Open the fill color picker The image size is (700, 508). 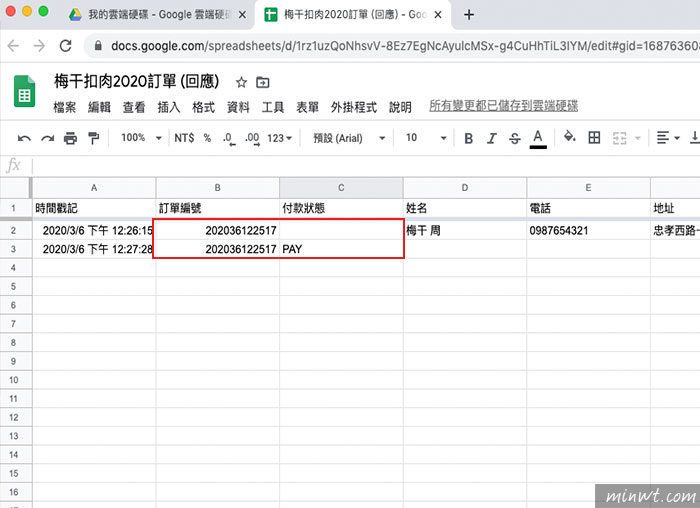(x=569, y=137)
